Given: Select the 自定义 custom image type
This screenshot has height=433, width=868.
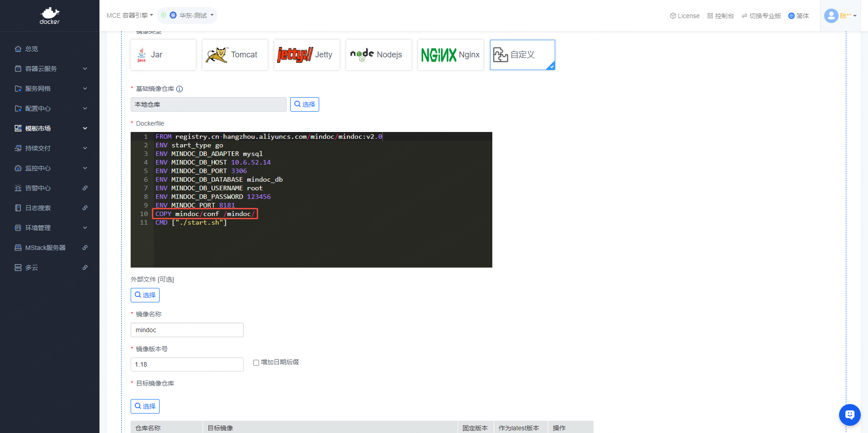Looking at the screenshot, I should (522, 55).
